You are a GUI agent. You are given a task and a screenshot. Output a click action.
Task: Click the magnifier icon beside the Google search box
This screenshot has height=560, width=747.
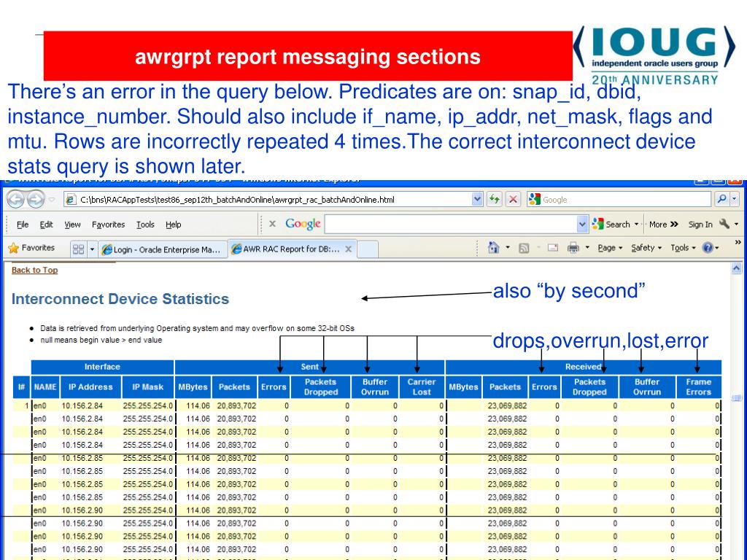click(x=721, y=200)
